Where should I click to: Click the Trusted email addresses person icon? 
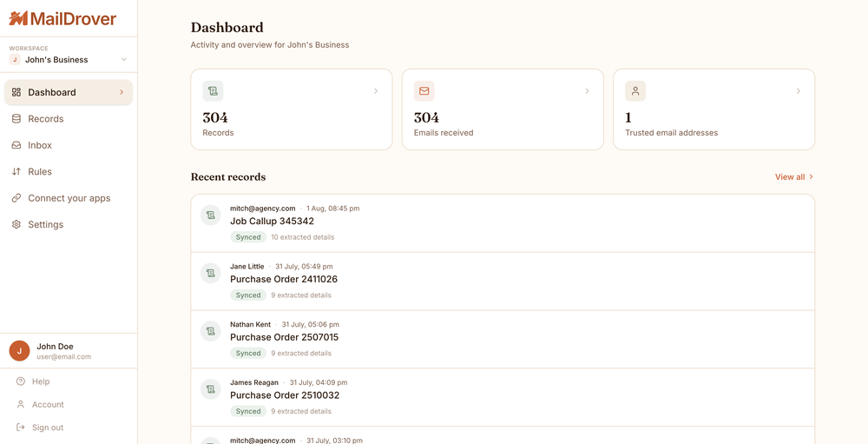pos(635,91)
